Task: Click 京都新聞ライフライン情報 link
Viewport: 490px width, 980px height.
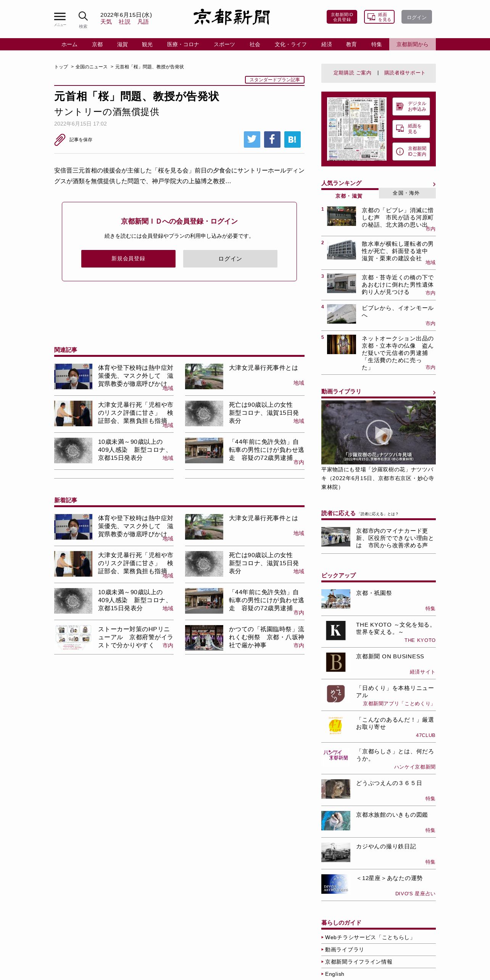Action: (x=359, y=962)
